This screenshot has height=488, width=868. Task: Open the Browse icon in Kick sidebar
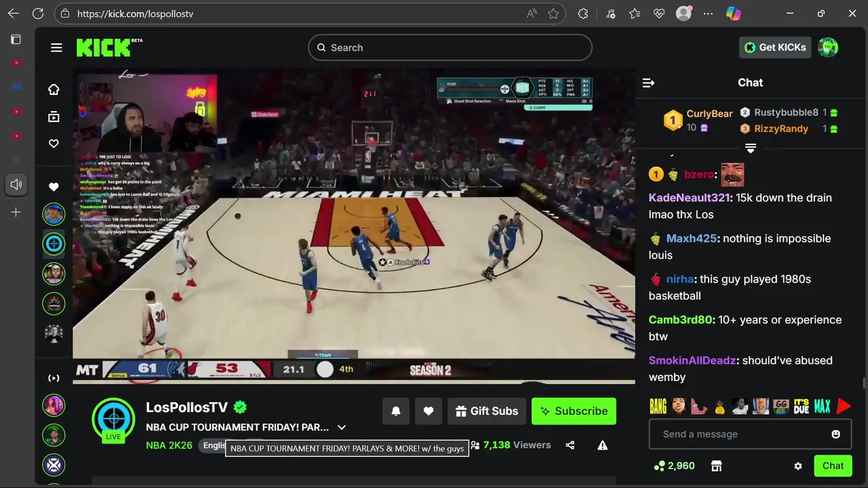pos(54,117)
